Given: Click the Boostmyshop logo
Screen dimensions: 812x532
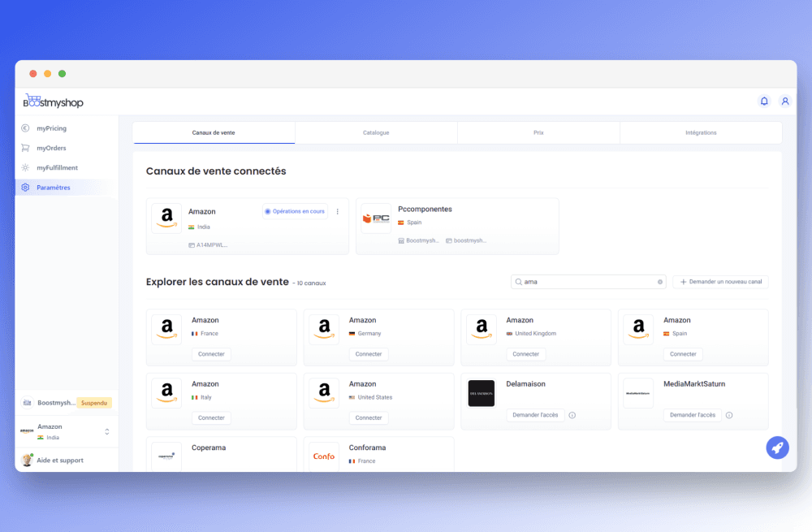Looking at the screenshot, I should click(54, 101).
